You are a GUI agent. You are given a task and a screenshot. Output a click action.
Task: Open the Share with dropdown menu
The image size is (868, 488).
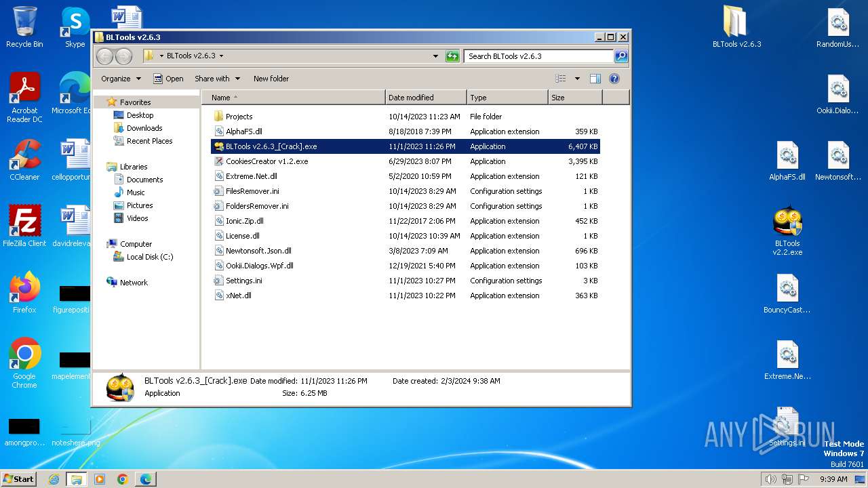(x=217, y=79)
